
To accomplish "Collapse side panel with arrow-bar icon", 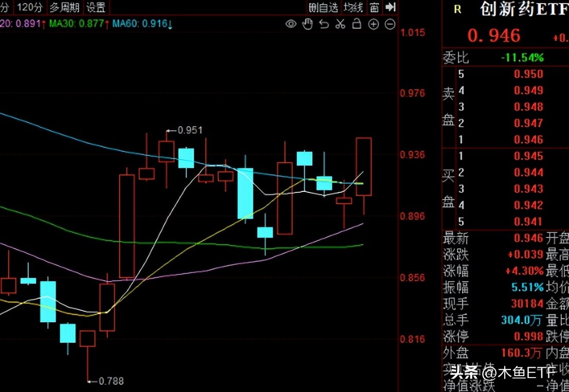I will point(390,7).
